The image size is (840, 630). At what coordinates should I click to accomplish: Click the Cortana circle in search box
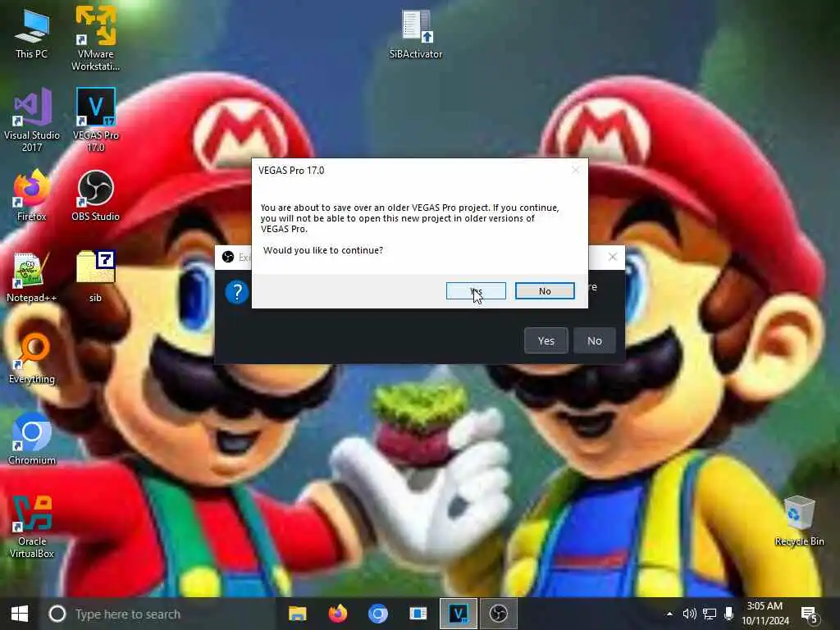tap(57, 614)
